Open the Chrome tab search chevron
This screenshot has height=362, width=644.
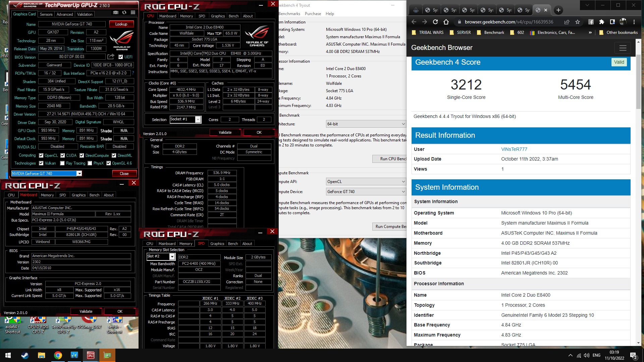click(587, 5)
